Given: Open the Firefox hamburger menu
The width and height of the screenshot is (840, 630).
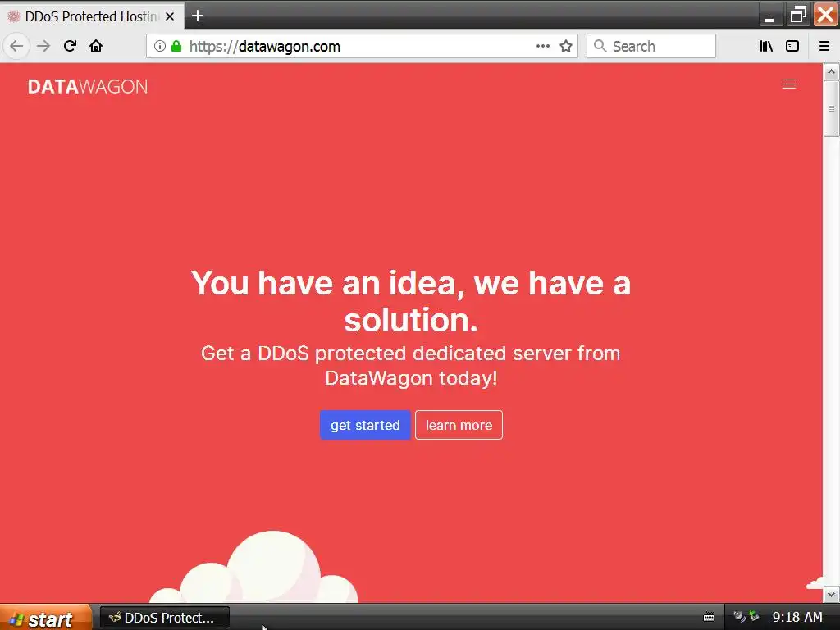Looking at the screenshot, I should pyautogui.click(x=824, y=46).
